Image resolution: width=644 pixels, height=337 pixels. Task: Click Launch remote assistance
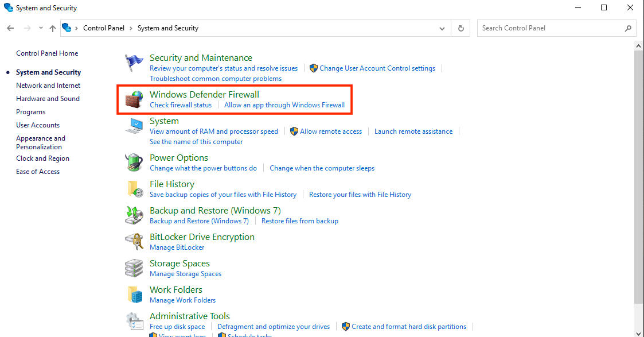point(413,131)
